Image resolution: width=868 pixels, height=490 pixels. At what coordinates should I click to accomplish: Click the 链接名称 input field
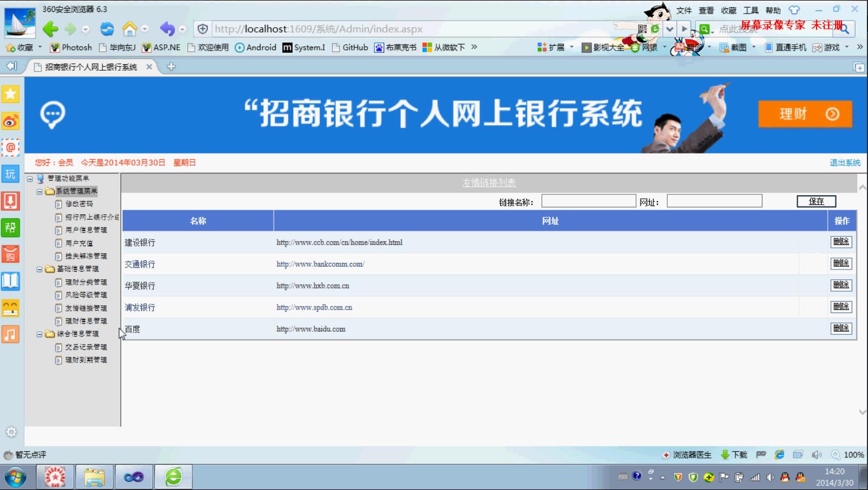click(589, 201)
